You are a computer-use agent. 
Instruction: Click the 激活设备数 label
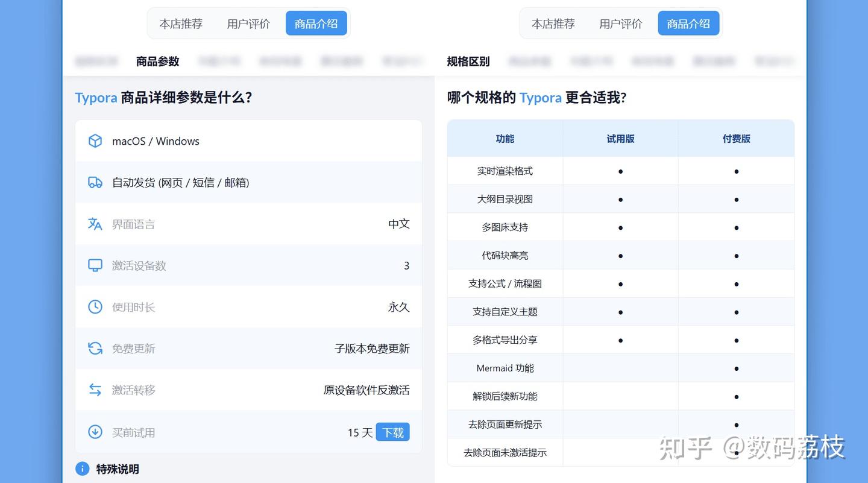[139, 266]
